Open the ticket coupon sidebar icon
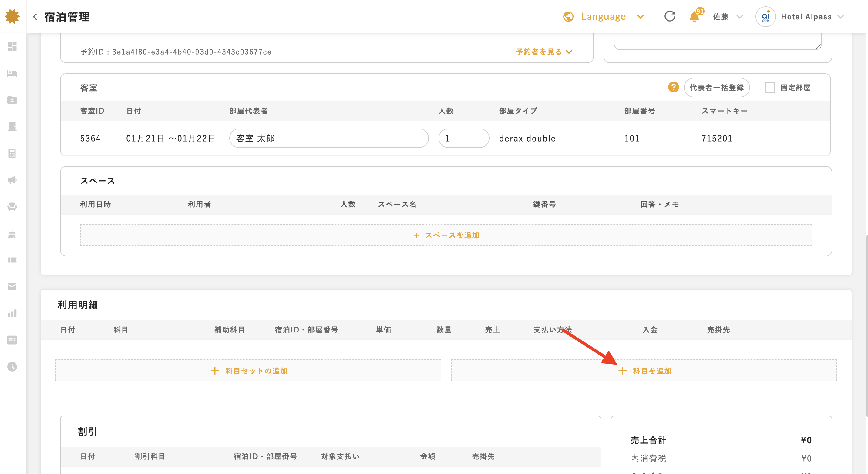868x474 pixels. tap(12, 260)
